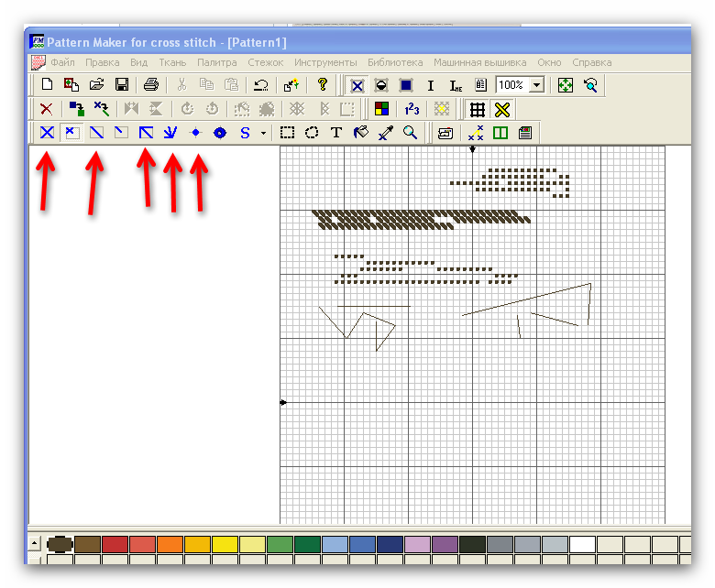Select the full cross stitch tool

pyautogui.click(x=48, y=133)
